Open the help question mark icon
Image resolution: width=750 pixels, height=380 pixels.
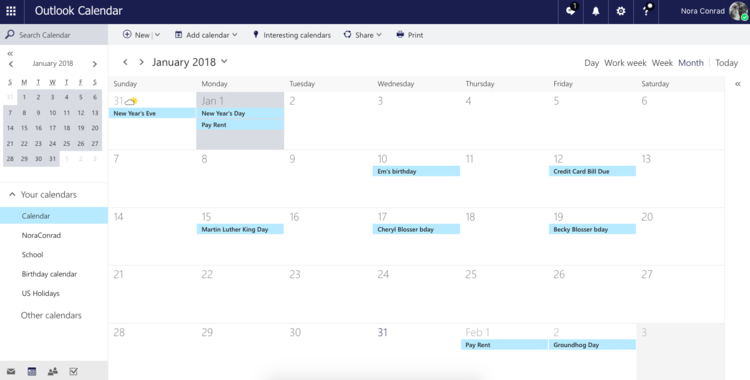(646, 11)
